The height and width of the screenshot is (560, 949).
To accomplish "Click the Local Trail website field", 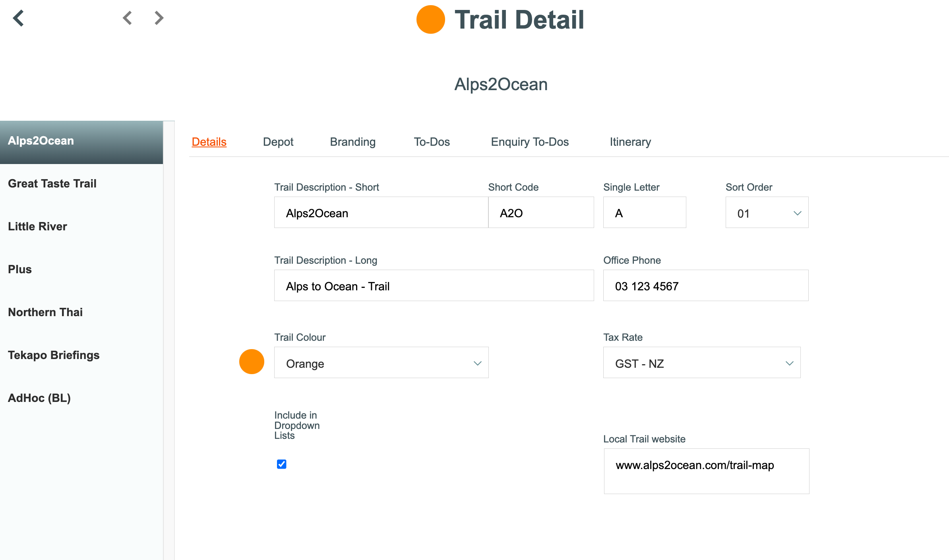I will (707, 471).
